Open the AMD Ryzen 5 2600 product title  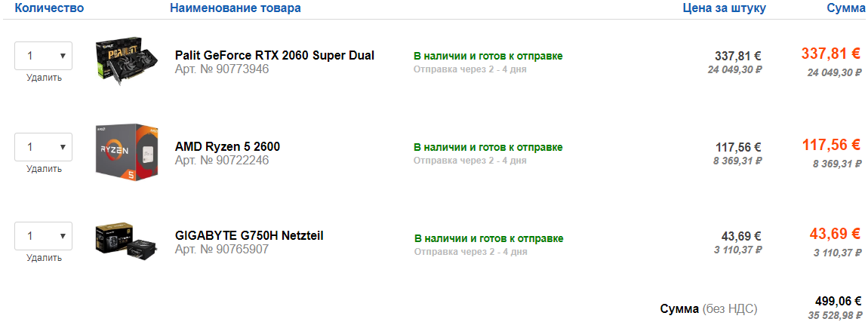tap(227, 146)
